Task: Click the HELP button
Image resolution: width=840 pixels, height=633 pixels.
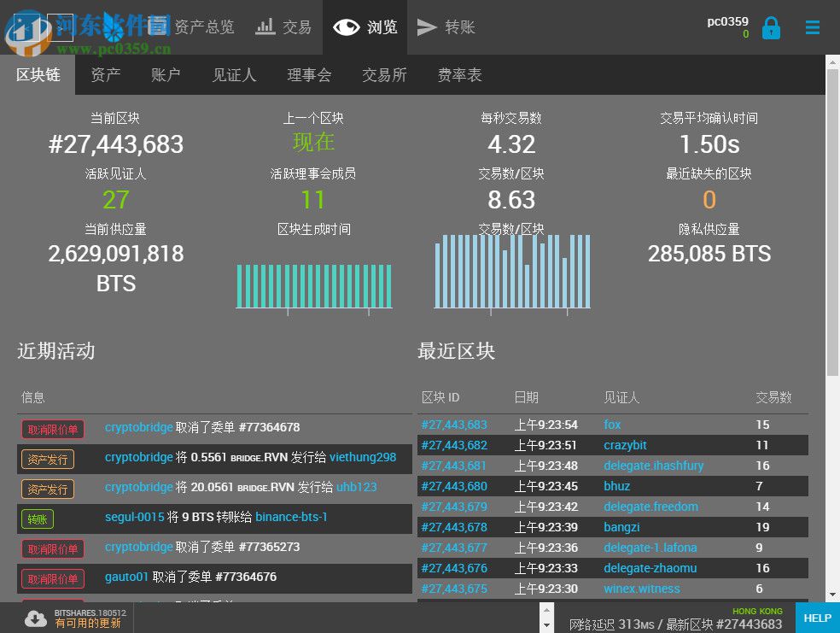Action: pyautogui.click(x=817, y=618)
